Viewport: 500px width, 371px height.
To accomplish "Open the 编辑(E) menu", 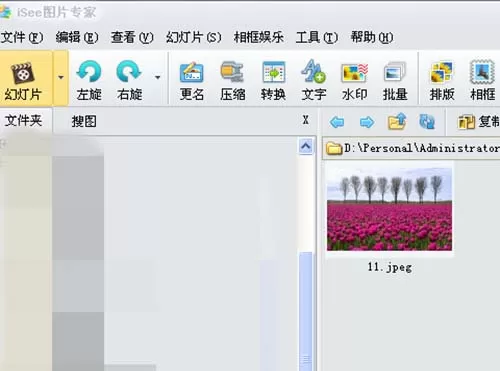I will [77, 37].
